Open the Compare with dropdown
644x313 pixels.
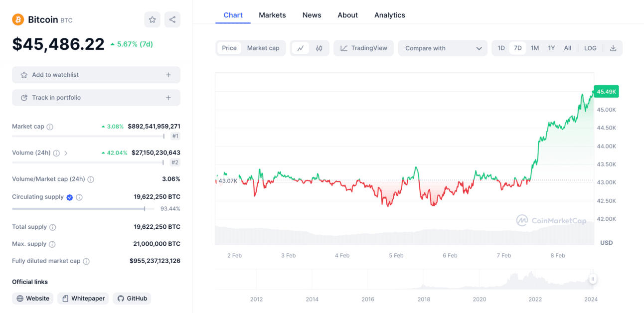(442, 48)
